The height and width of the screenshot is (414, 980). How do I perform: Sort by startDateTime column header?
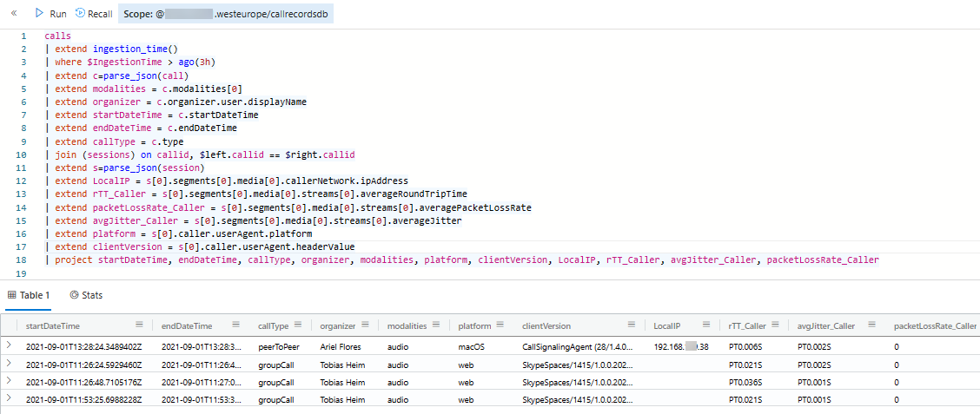tap(52, 326)
